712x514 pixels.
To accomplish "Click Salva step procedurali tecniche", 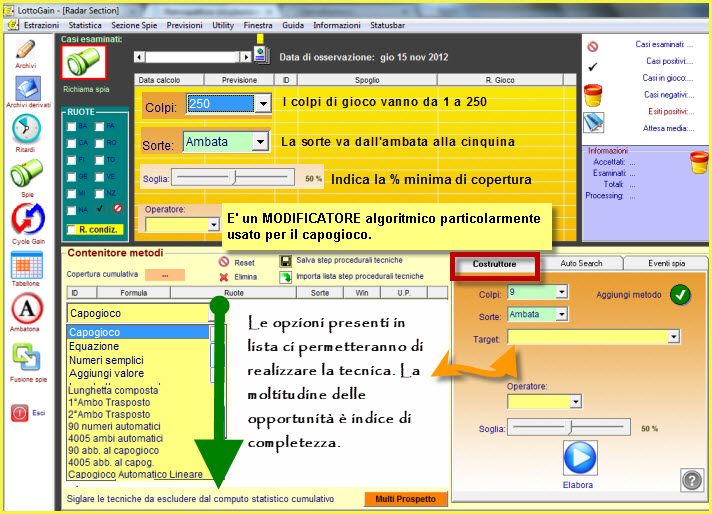I will click(x=349, y=260).
